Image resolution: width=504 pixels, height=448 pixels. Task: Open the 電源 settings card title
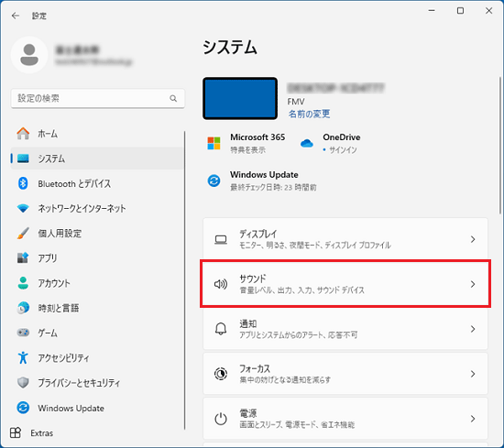point(247,413)
